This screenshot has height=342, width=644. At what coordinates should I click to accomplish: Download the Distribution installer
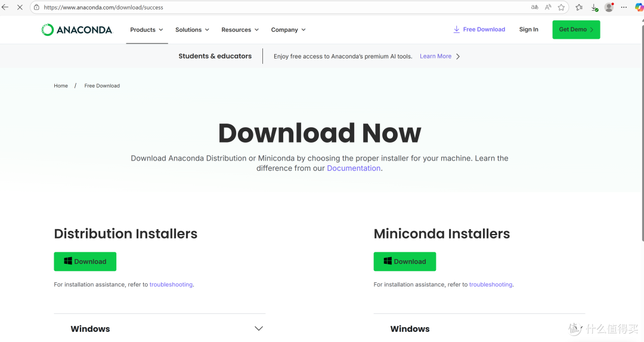coord(85,261)
